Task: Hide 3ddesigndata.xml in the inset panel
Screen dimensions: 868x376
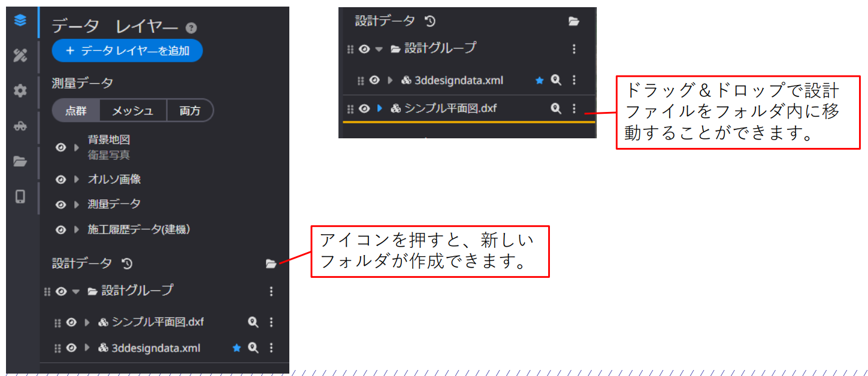Action: click(374, 80)
